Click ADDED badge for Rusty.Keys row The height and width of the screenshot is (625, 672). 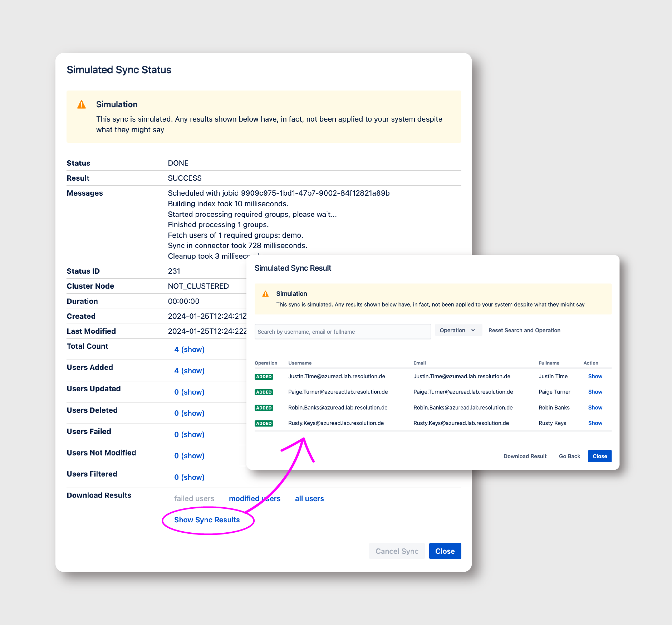pyautogui.click(x=264, y=423)
